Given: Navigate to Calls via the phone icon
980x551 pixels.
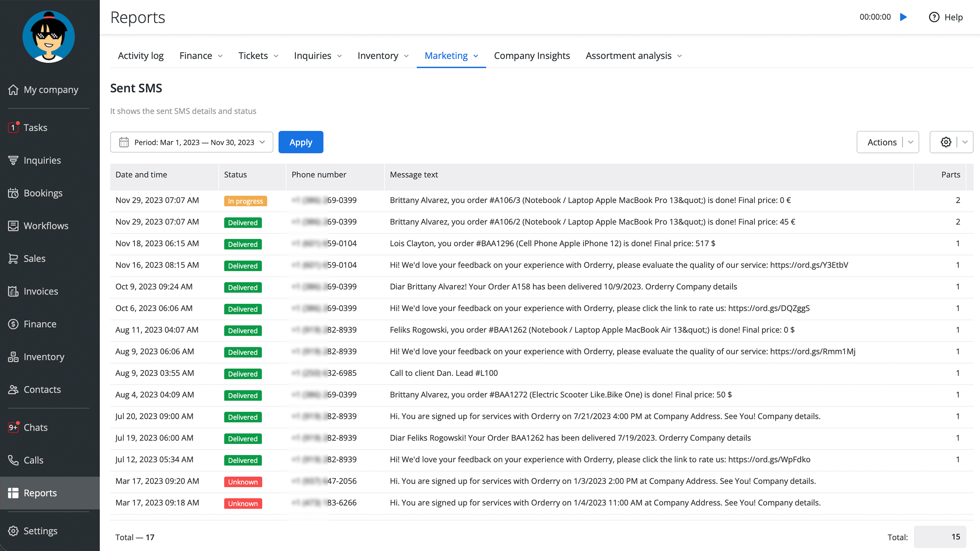Looking at the screenshot, I should coord(14,460).
